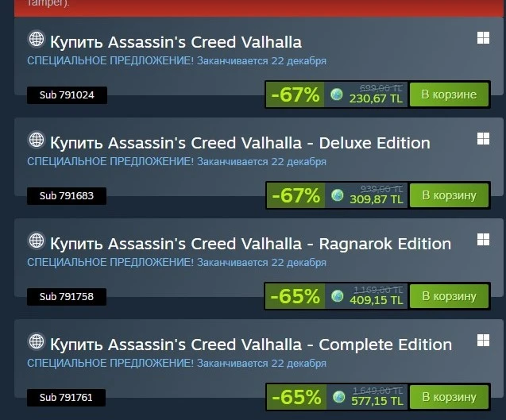Click globe icon beside Deluxe Edition title

37,140
